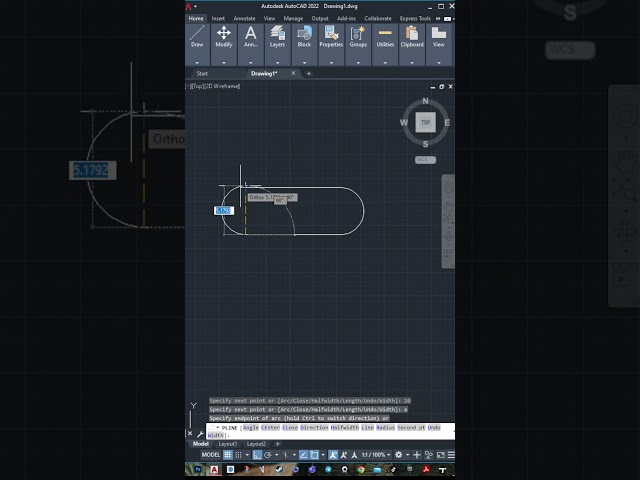
Task: Click the [Top] viewport view control
Action: coord(197,86)
